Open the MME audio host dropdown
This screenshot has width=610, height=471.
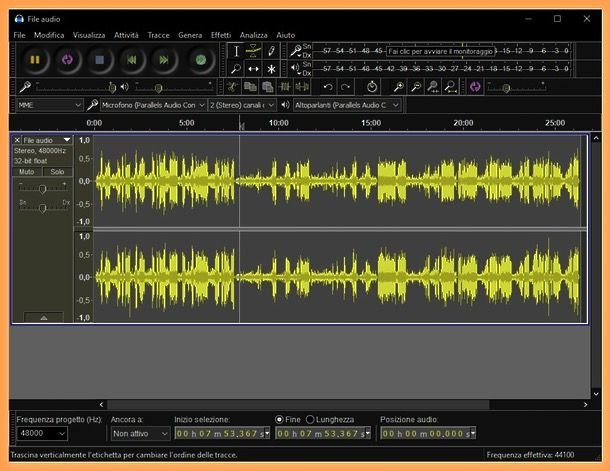pos(49,105)
